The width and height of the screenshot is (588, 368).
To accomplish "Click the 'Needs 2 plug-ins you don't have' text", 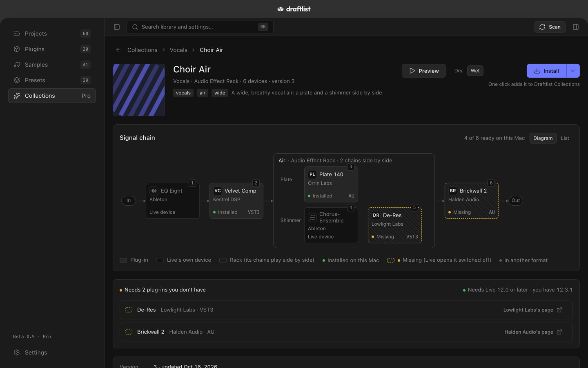I will 165,290.
